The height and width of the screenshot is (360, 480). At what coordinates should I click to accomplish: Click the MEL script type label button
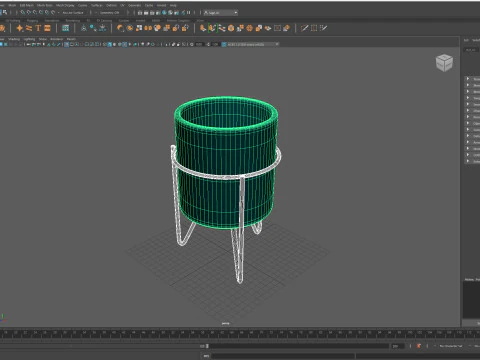[x=206, y=356]
